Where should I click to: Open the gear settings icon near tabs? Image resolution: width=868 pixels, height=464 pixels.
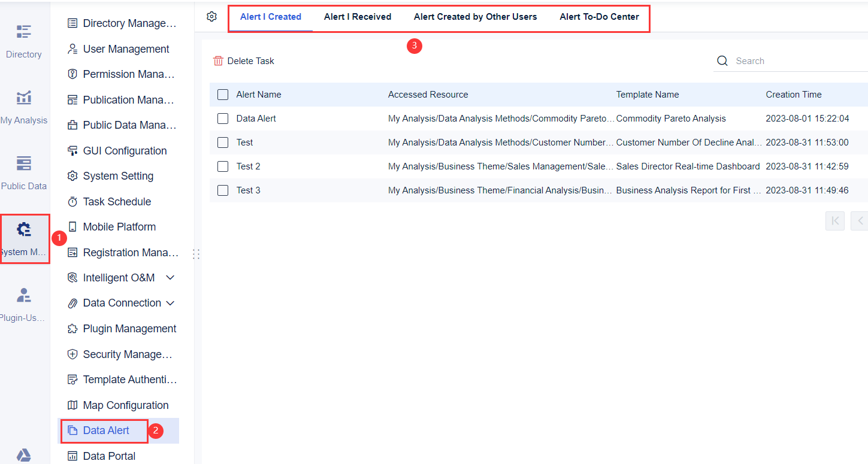(211, 17)
